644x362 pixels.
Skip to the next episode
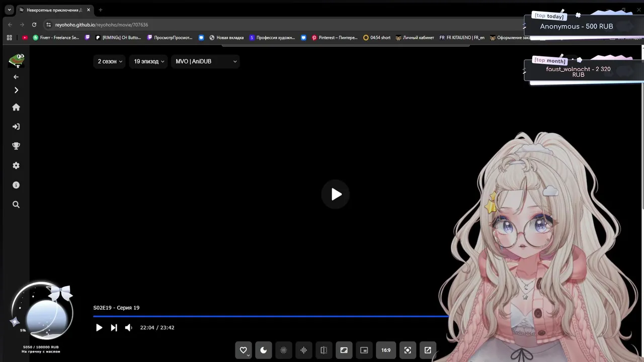click(114, 328)
